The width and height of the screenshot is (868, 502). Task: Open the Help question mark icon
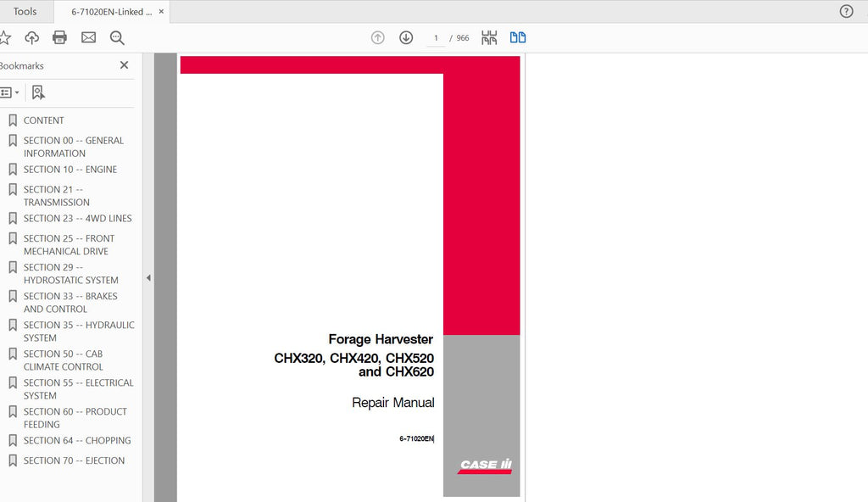pos(846,12)
